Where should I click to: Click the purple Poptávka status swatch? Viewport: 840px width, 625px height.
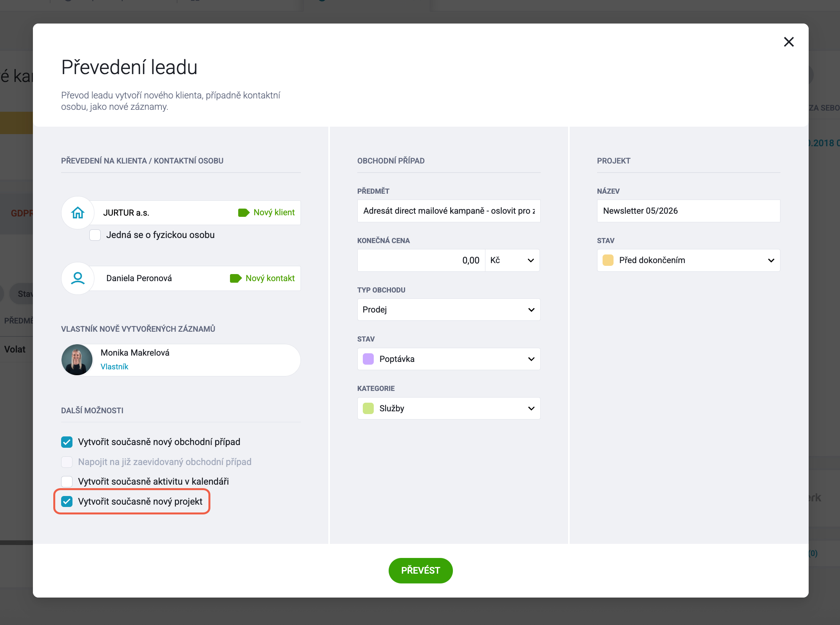(x=368, y=359)
